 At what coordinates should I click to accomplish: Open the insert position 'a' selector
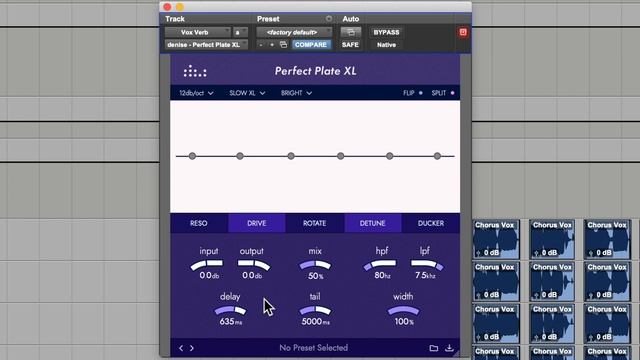(240, 32)
